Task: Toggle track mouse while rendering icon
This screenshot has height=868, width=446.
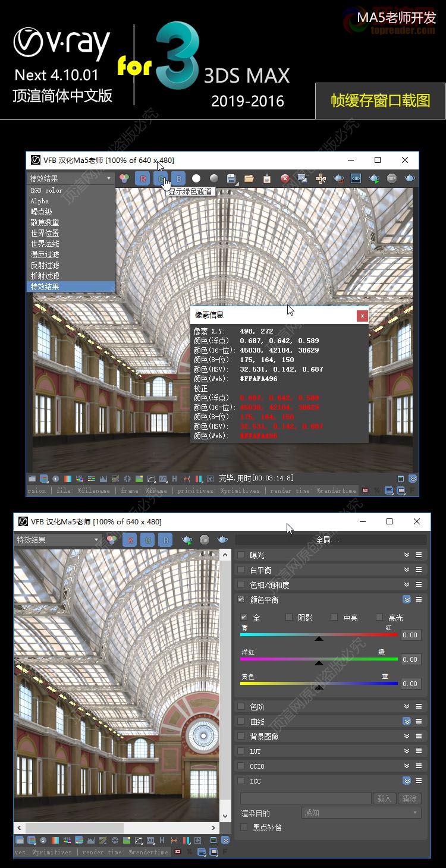Action: point(321,178)
